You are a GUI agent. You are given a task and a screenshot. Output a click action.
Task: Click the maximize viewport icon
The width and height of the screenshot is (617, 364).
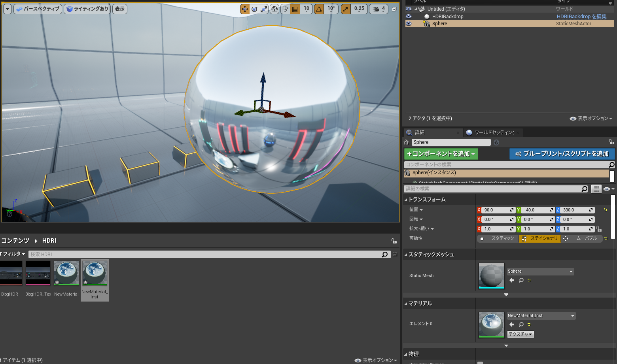pyautogui.click(x=394, y=8)
